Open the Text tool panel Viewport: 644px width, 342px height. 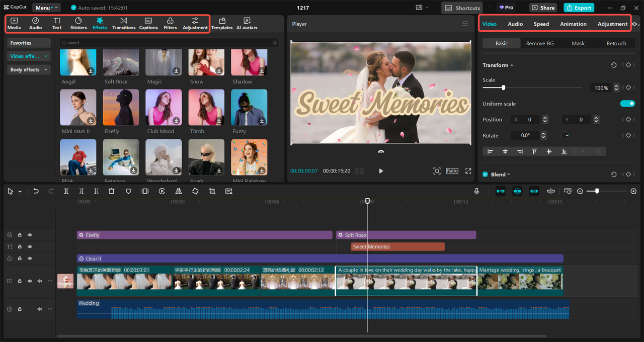point(57,23)
